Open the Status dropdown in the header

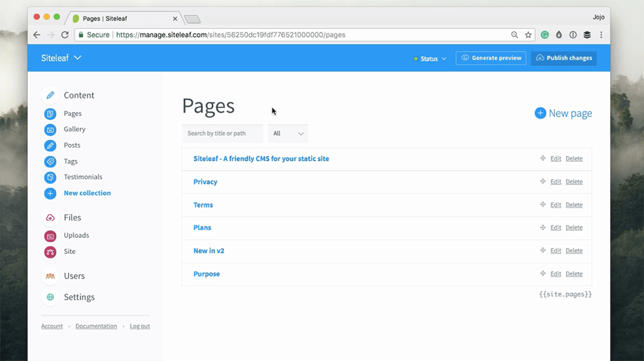click(430, 59)
